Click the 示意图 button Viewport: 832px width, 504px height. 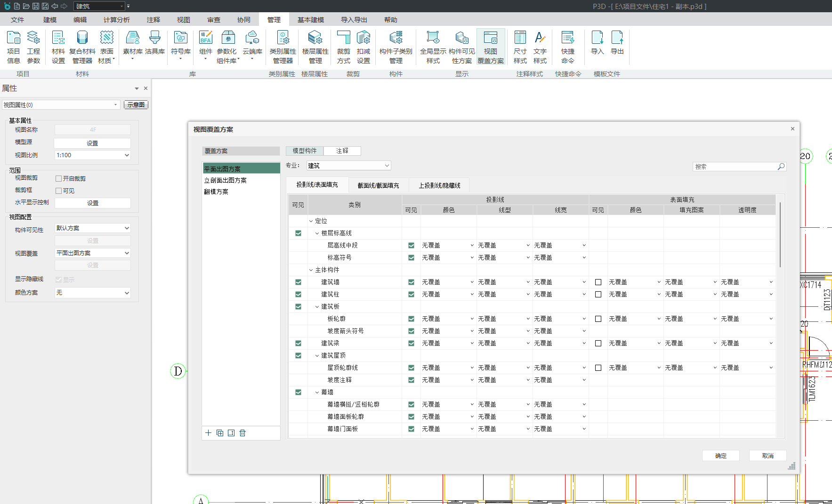(x=136, y=105)
